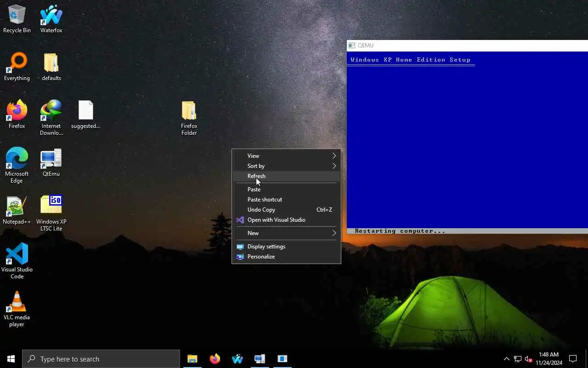Select the Notepad++ desktop shortcut
588x368 pixels.
pos(17,211)
